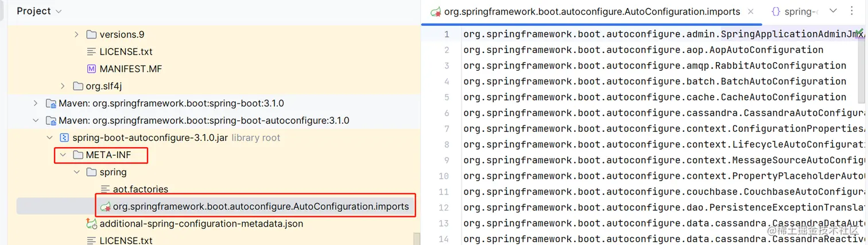Click the text-file icon beside the upper LICENSE.txt
The height and width of the screenshot is (245, 868).
[91, 52]
